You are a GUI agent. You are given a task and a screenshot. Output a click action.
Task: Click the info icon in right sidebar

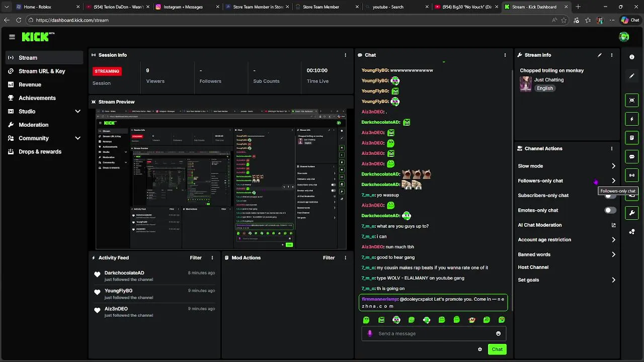(x=632, y=57)
